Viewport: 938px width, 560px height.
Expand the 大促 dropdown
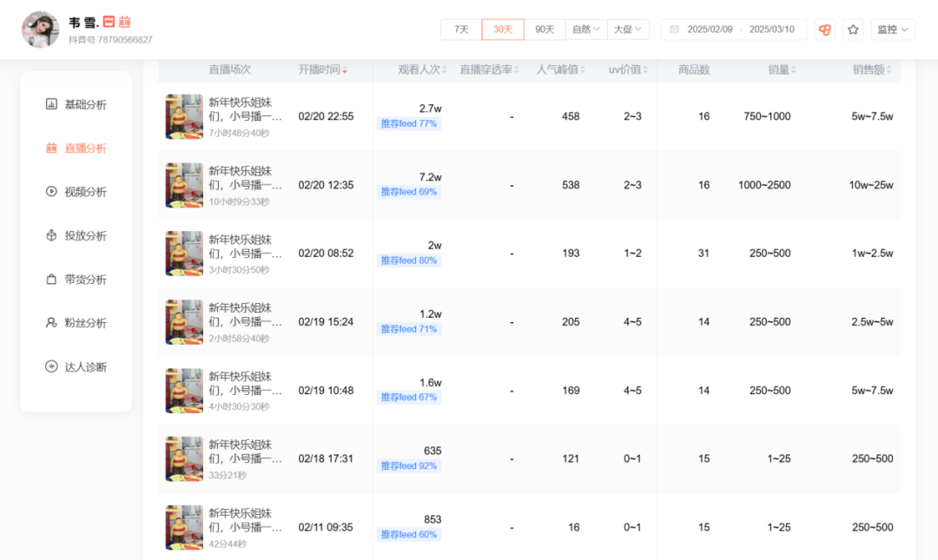[628, 30]
